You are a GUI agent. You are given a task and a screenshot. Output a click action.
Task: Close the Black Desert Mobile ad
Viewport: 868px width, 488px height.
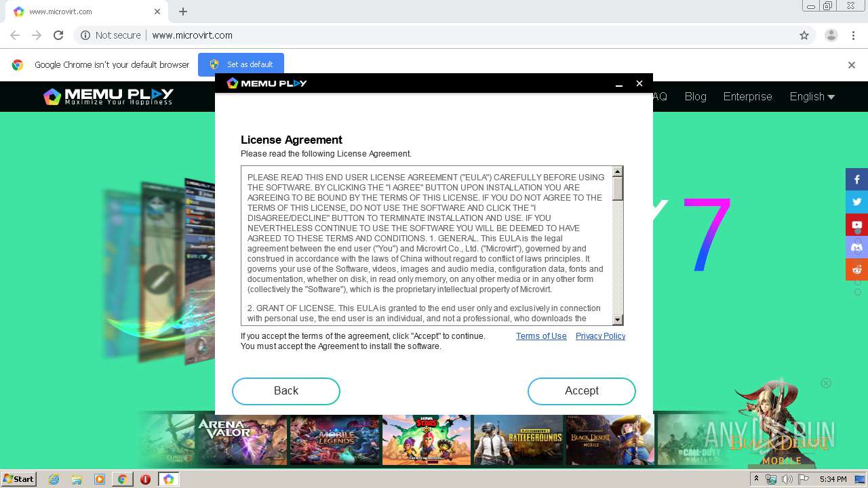(826, 383)
